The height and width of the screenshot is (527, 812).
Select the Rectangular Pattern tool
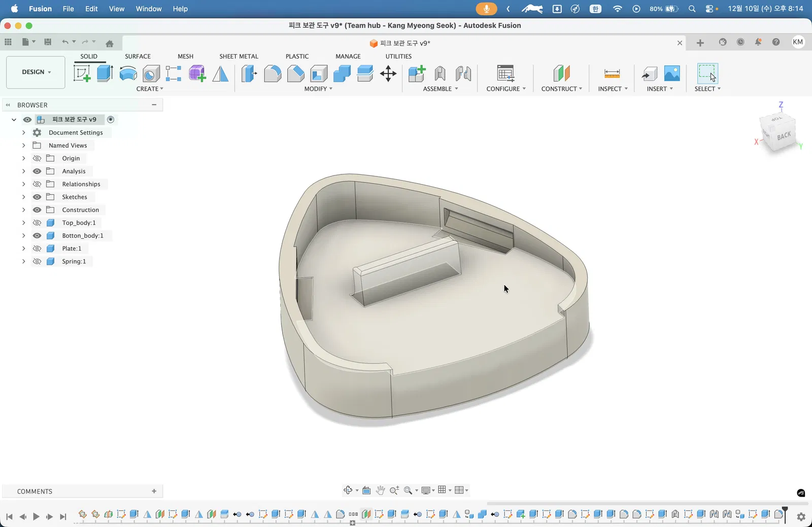[174, 74]
